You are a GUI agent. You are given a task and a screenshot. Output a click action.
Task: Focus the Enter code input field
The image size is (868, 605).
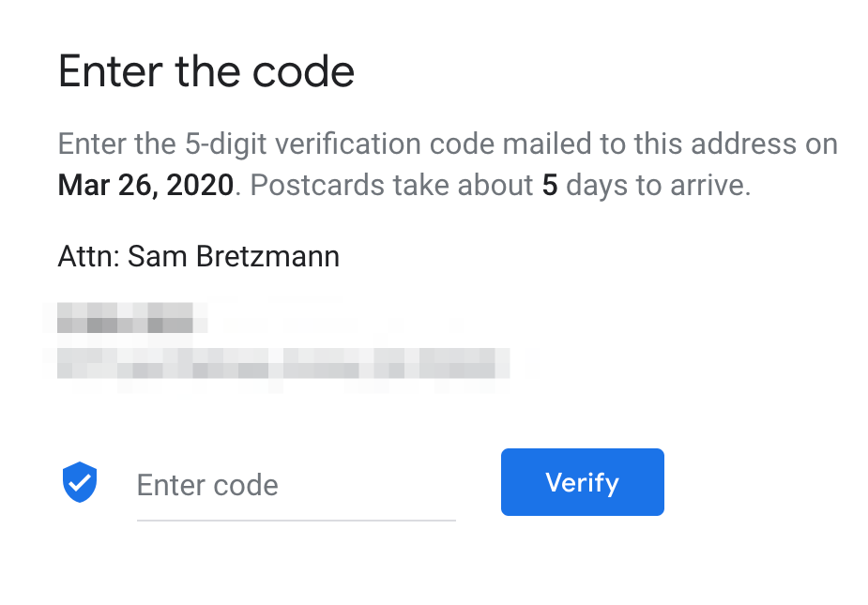pos(296,485)
